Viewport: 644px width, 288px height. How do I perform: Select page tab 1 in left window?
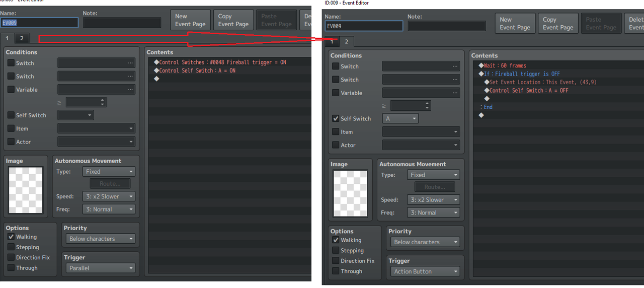point(7,38)
